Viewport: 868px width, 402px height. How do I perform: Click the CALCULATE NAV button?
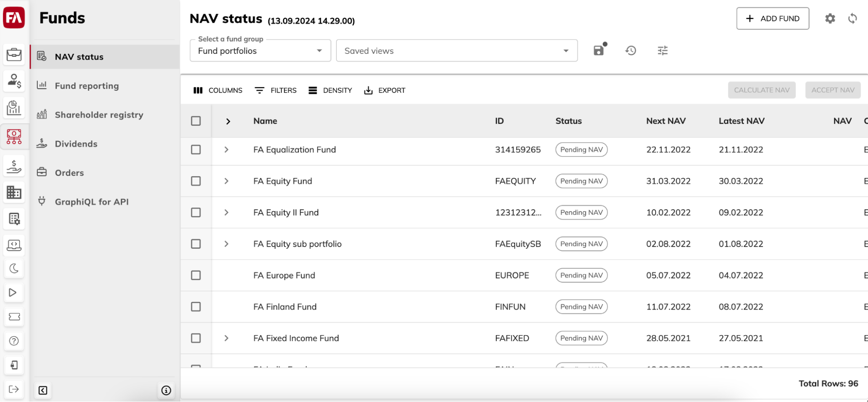762,90
